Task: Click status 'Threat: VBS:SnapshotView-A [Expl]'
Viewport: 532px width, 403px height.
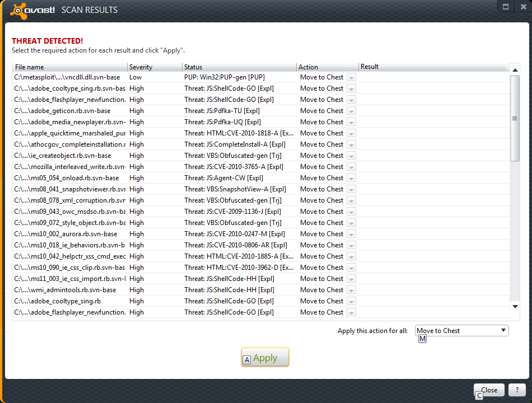Action: point(235,189)
